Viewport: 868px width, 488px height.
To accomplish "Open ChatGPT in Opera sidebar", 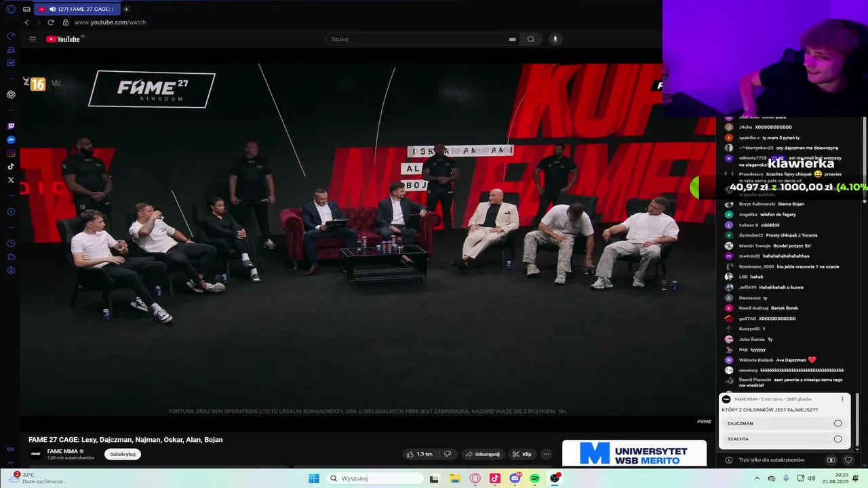I will (11, 94).
